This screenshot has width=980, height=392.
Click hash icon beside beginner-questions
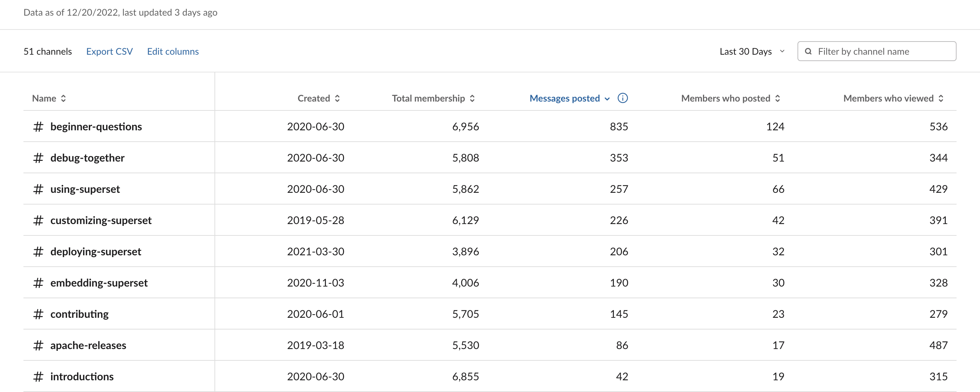(38, 127)
